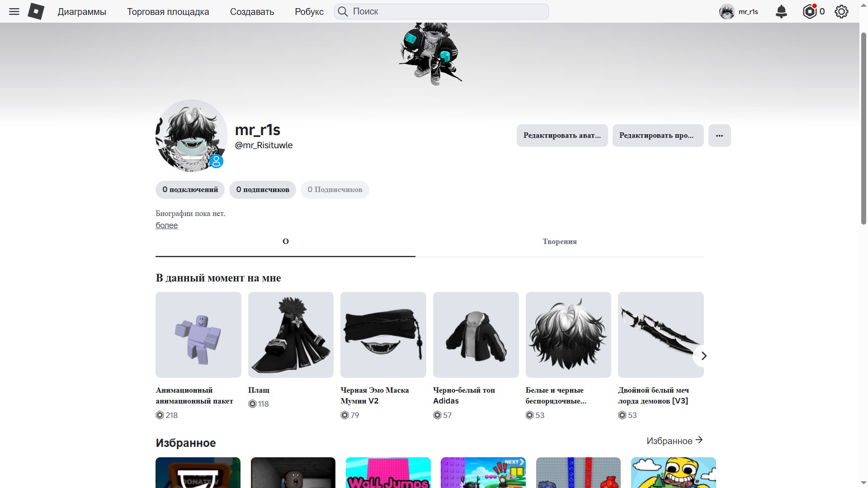
Task: Click the blue profile badge on avatar
Action: pos(216,161)
